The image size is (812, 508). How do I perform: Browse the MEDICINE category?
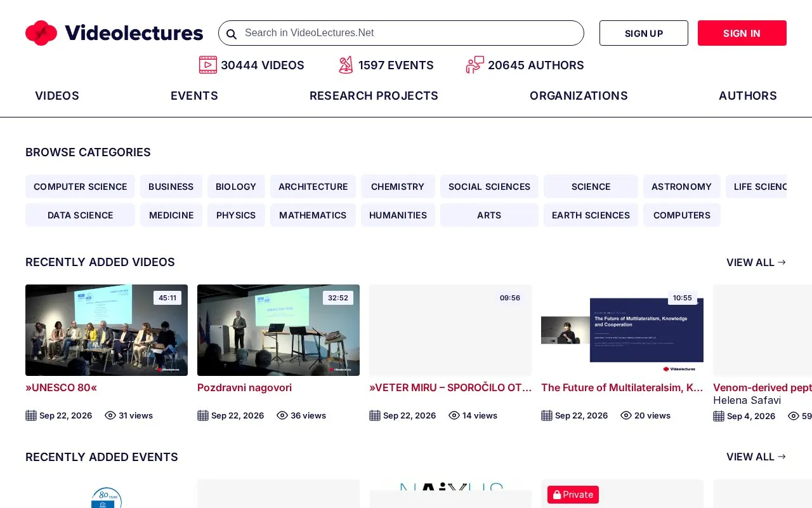point(171,215)
